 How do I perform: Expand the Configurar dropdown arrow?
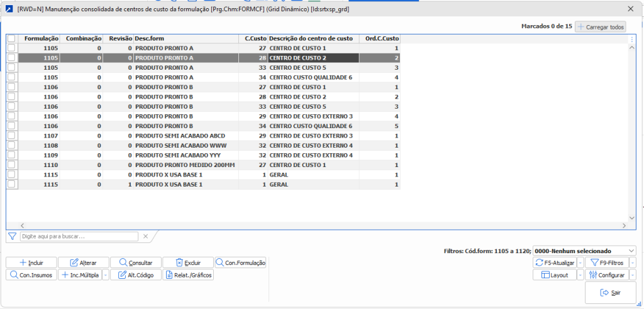coord(633,275)
